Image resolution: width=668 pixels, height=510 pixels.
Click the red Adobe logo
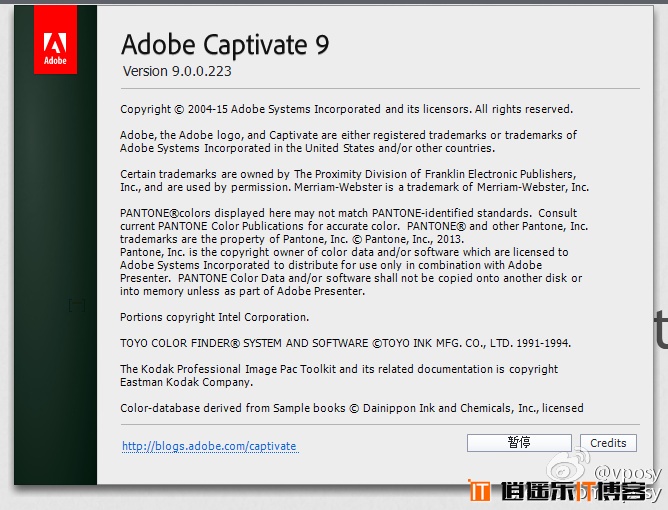coord(55,40)
